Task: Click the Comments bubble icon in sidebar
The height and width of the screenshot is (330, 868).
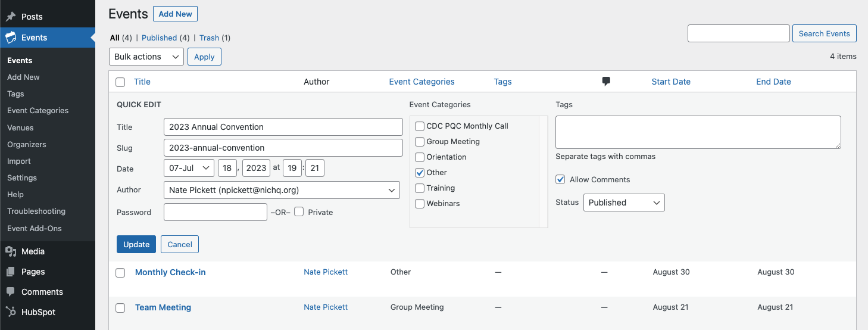Action: point(11,292)
